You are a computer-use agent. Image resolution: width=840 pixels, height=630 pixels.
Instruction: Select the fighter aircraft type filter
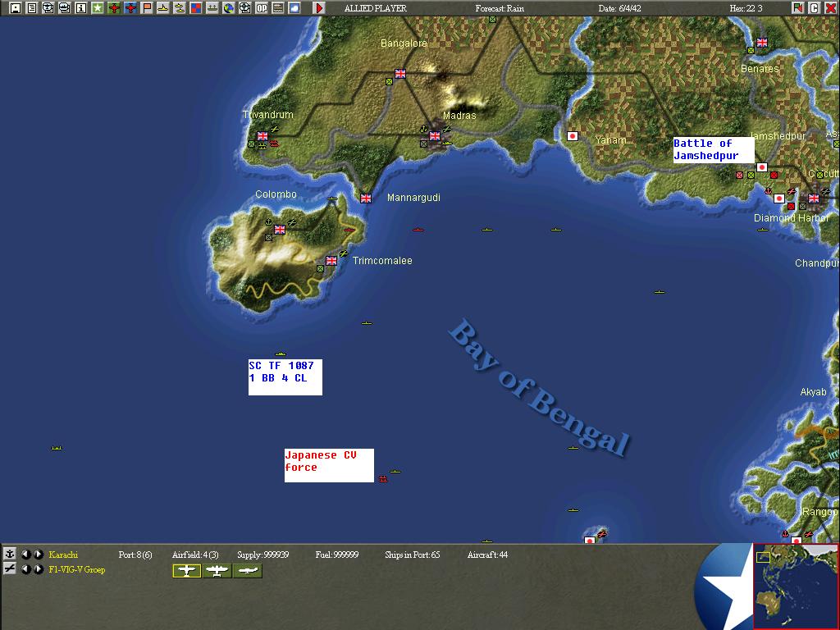tap(186, 571)
